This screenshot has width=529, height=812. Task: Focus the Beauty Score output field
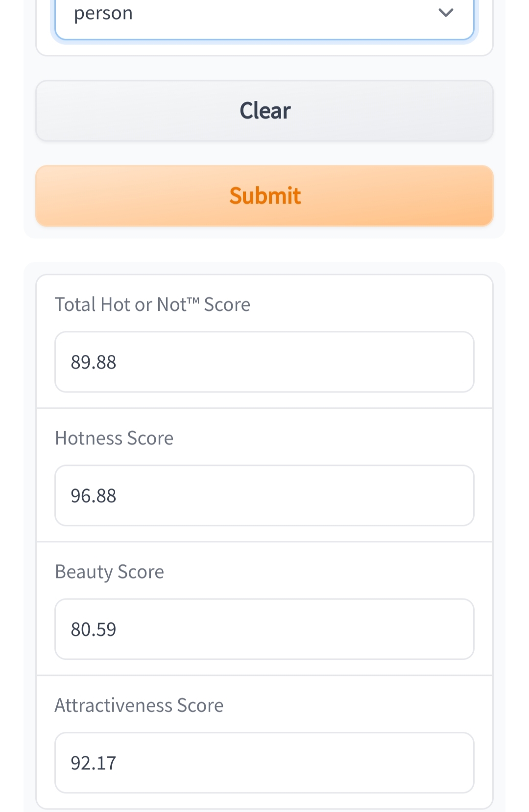point(264,629)
